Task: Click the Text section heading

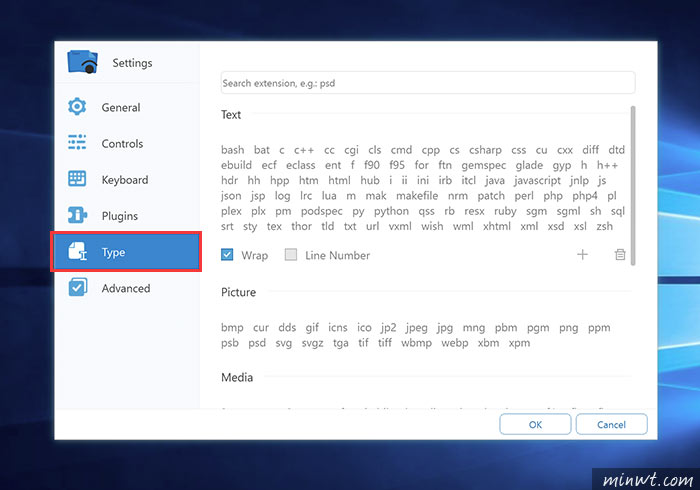Action: [x=231, y=115]
